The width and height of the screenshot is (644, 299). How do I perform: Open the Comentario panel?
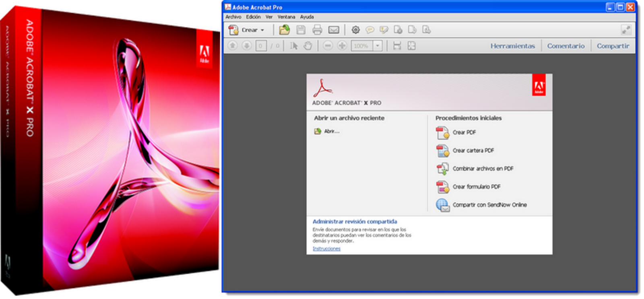click(566, 46)
